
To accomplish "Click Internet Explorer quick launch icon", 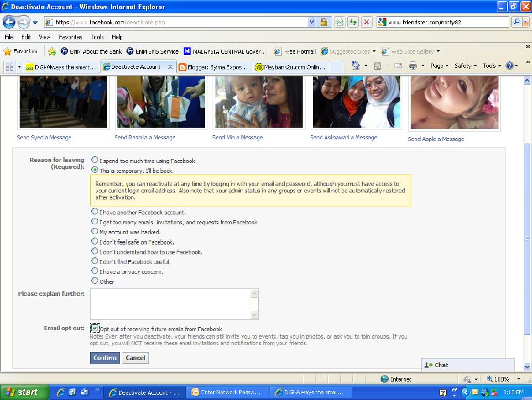I will (61, 392).
